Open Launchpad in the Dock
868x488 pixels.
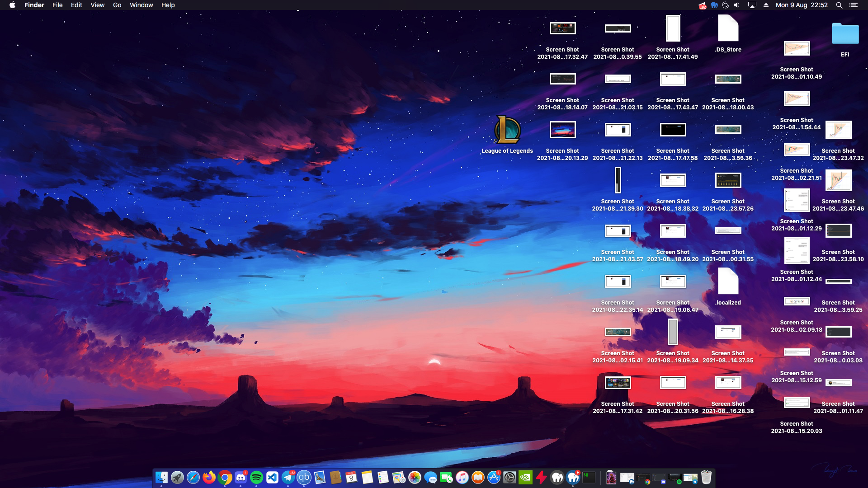click(x=177, y=477)
